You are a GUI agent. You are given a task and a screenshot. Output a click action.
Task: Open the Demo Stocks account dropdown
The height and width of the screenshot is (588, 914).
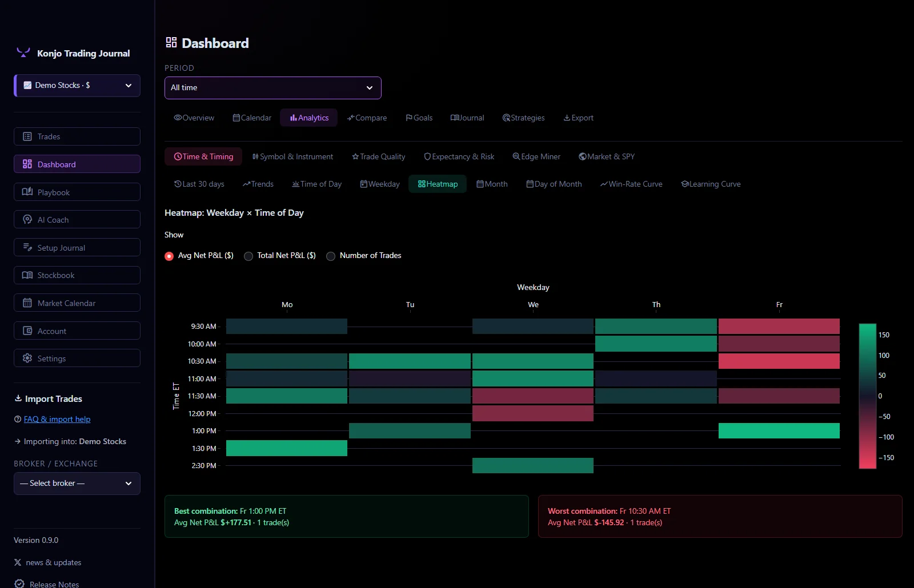(77, 86)
